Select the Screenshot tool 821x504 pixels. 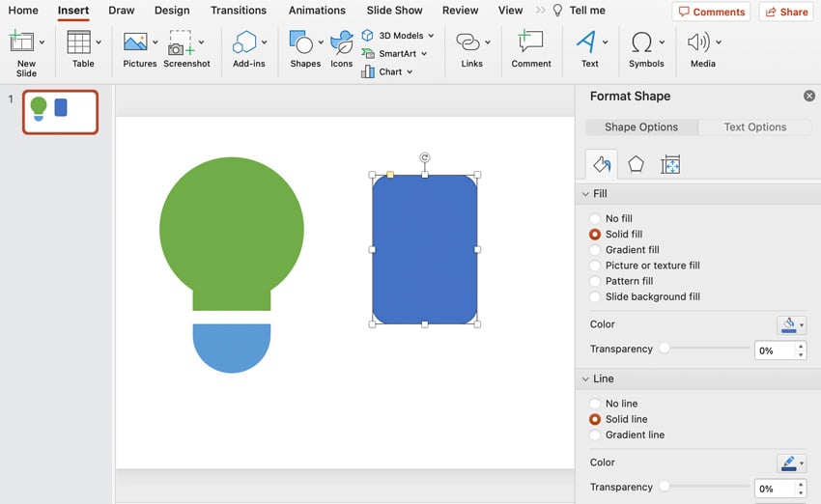tap(181, 43)
